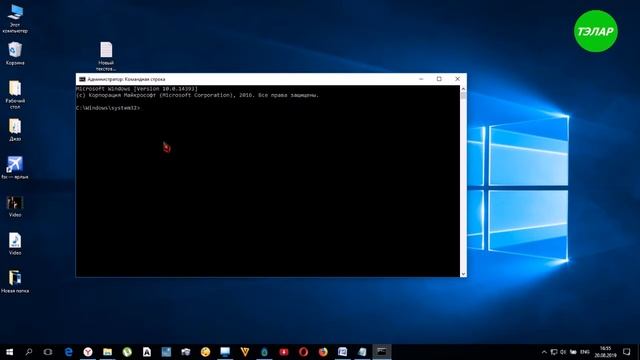This screenshot has width=640, height=360.
Task: Open Task View on the taskbar
Action: 48,352
